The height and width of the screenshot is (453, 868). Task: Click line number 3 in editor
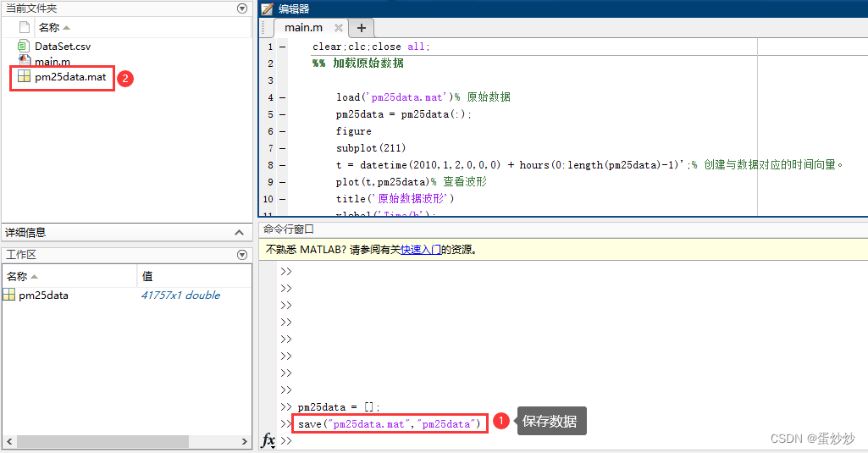click(x=270, y=80)
